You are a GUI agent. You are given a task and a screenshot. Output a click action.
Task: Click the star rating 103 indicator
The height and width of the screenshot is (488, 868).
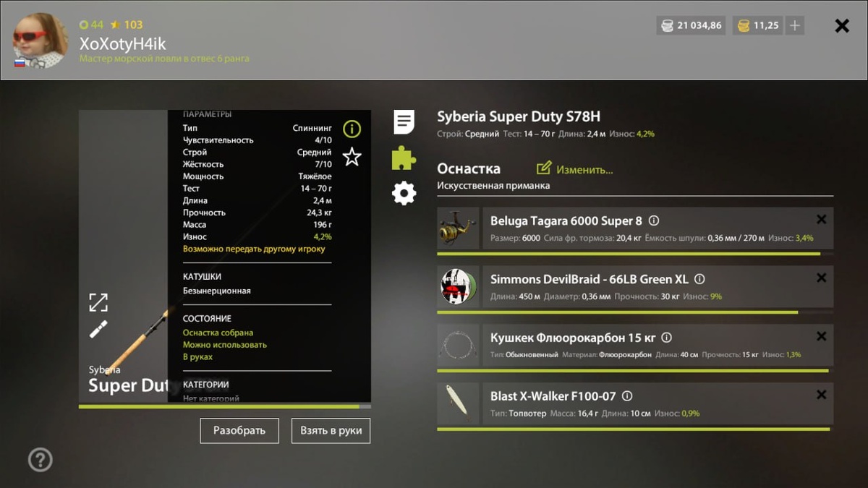pyautogui.click(x=127, y=25)
